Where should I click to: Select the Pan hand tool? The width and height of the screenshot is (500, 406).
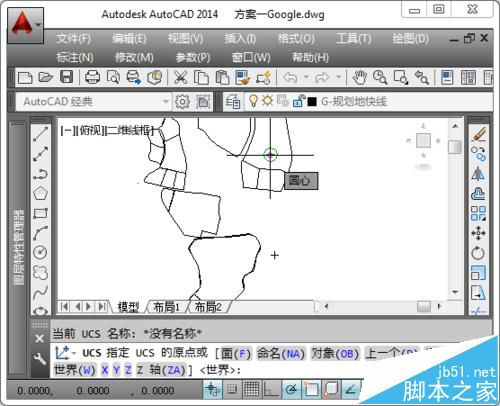(x=359, y=77)
